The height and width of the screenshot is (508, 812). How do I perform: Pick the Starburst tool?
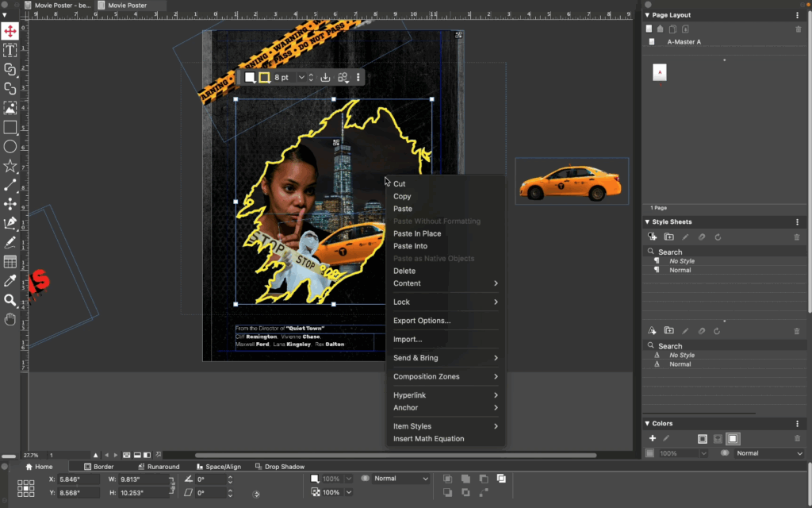(10, 166)
